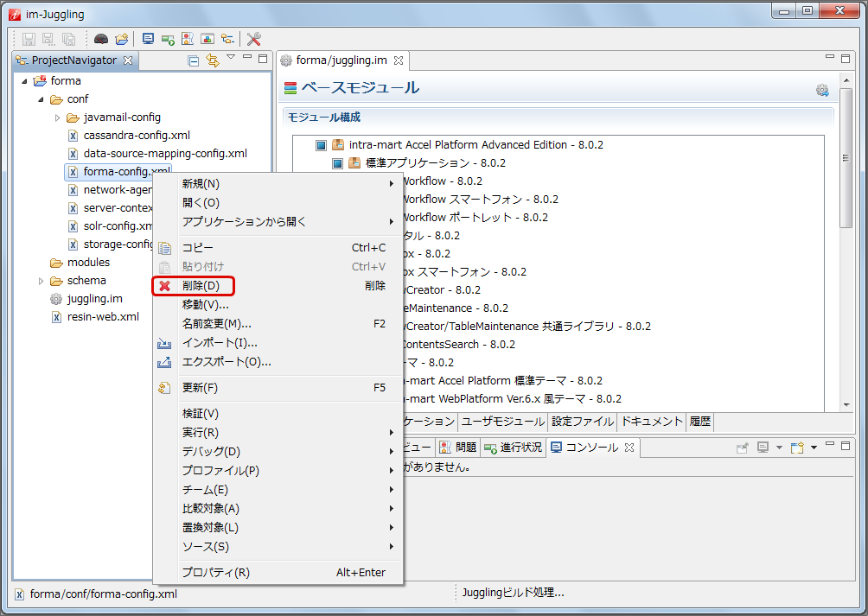Choose 名前変更(M)... rename option
The width and height of the screenshot is (868, 616).
[x=278, y=323]
